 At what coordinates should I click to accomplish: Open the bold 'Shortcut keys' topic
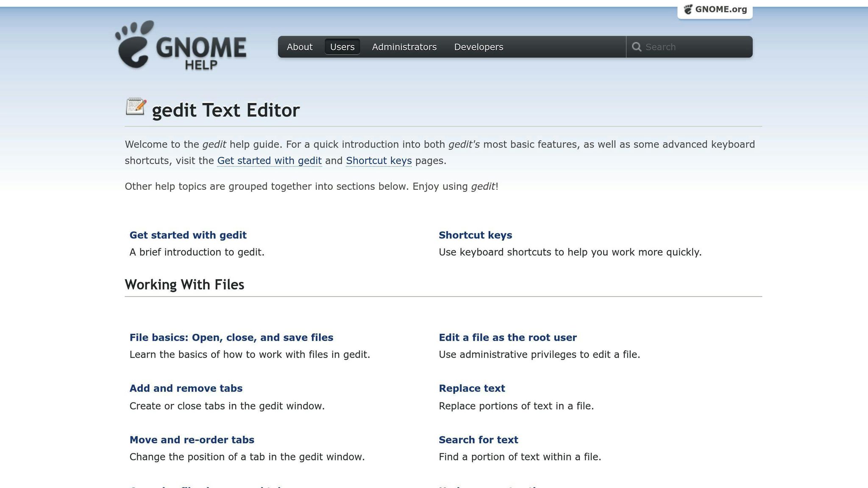pyautogui.click(x=476, y=235)
